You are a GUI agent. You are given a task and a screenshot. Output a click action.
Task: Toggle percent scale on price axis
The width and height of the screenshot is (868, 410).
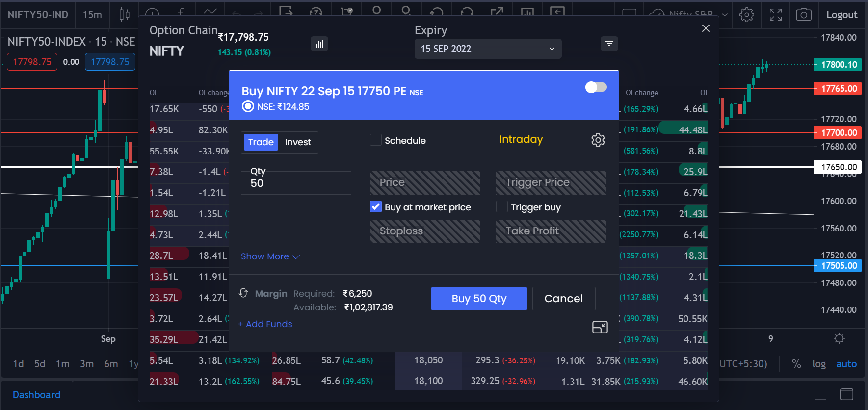click(x=796, y=364)
